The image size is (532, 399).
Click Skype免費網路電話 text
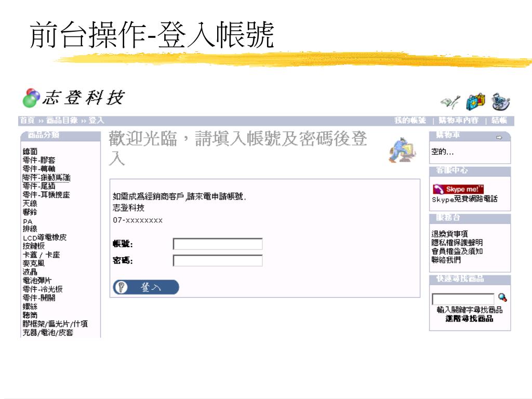click(465, 199)
